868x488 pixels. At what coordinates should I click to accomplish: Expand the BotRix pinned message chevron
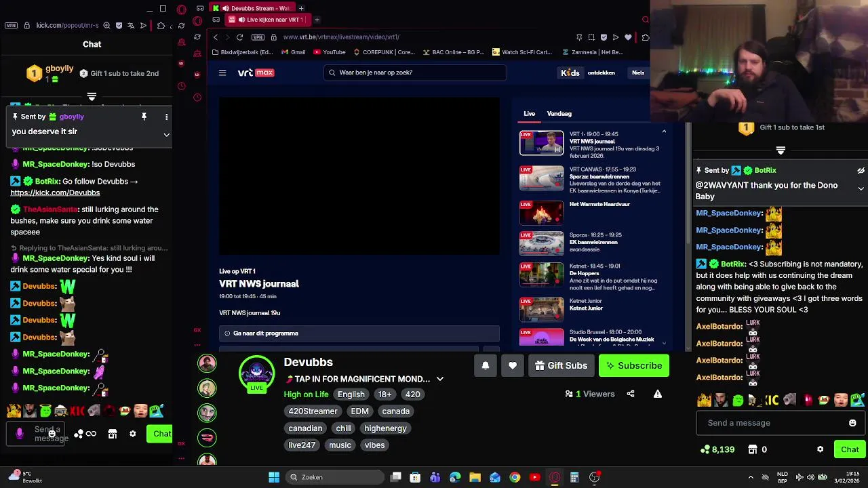click(861, 188)
